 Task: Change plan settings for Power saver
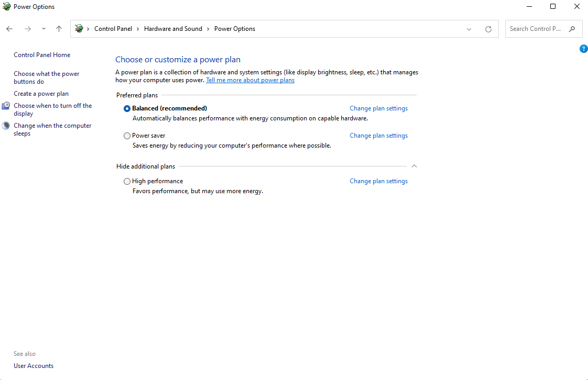(x=378, y=136)
